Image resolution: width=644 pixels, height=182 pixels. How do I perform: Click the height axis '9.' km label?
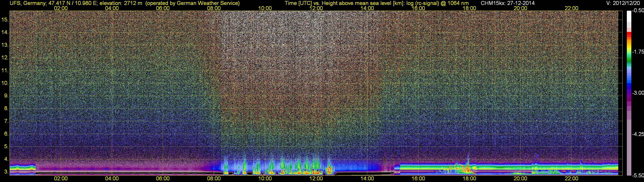point(6,96)
